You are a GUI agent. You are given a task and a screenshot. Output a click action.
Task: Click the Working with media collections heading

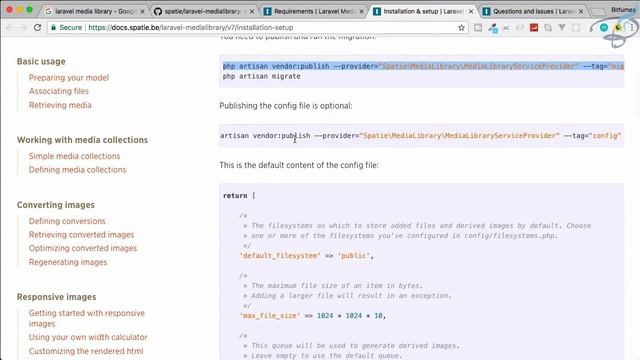point(82,140)
